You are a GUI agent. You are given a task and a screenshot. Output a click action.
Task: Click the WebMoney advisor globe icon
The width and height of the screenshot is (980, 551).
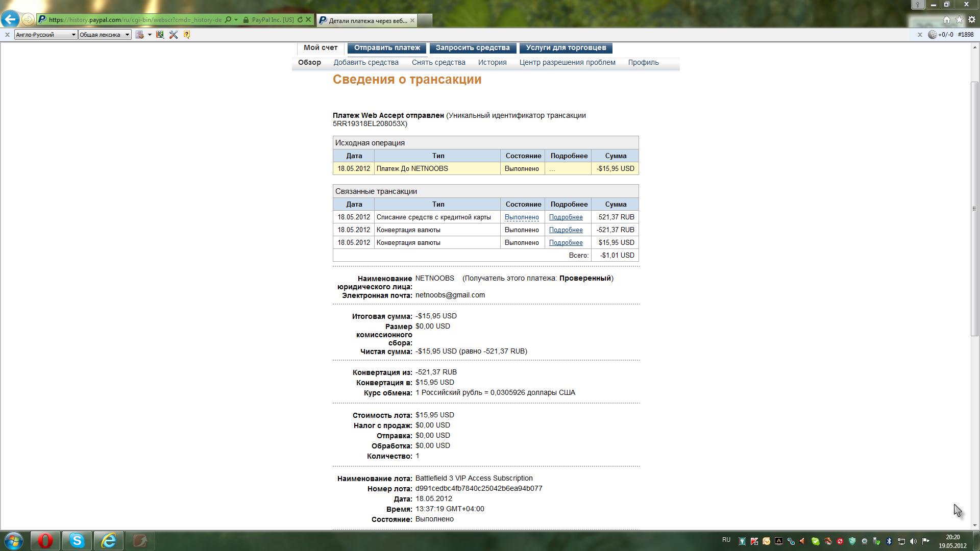coord(932,35)
